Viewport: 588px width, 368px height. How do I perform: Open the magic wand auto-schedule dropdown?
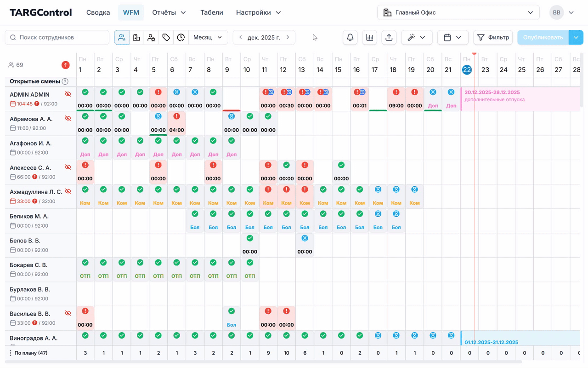coord(416,38)
